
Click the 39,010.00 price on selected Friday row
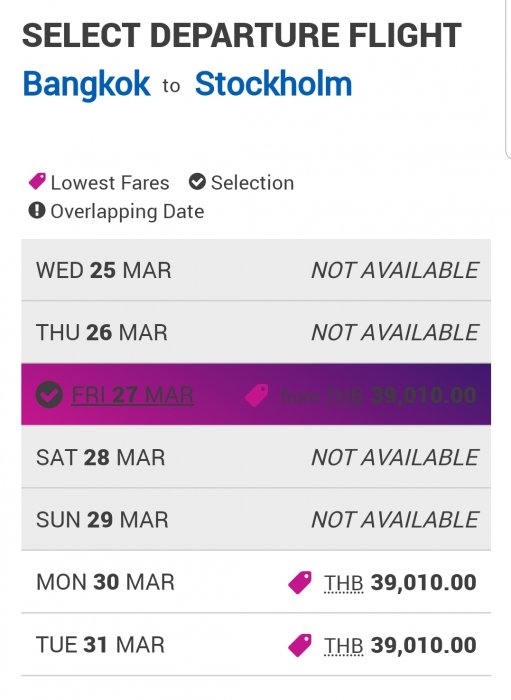(424, 395)
